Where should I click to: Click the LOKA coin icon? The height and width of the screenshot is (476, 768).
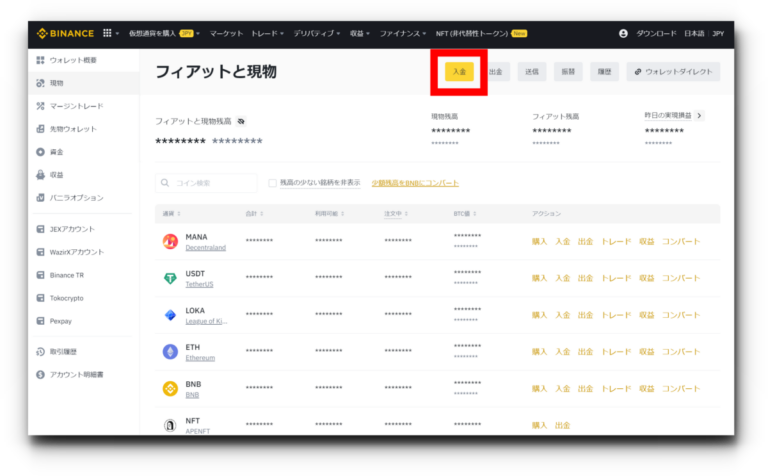pyautogui.click(x=170, y=315)
